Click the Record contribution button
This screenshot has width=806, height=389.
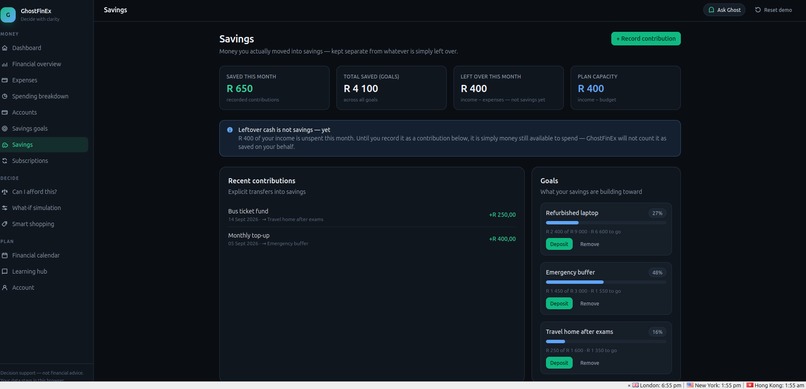coord(646,39)
